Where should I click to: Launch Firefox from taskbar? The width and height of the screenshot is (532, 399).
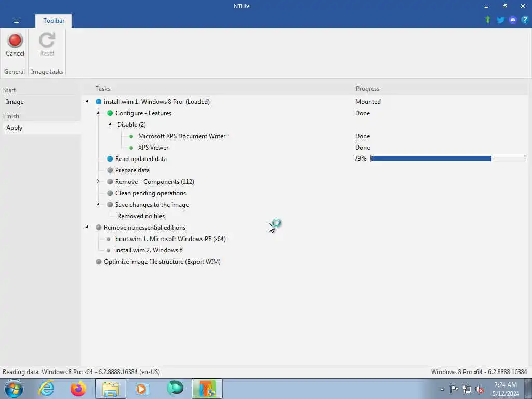(x=78, y=389)
